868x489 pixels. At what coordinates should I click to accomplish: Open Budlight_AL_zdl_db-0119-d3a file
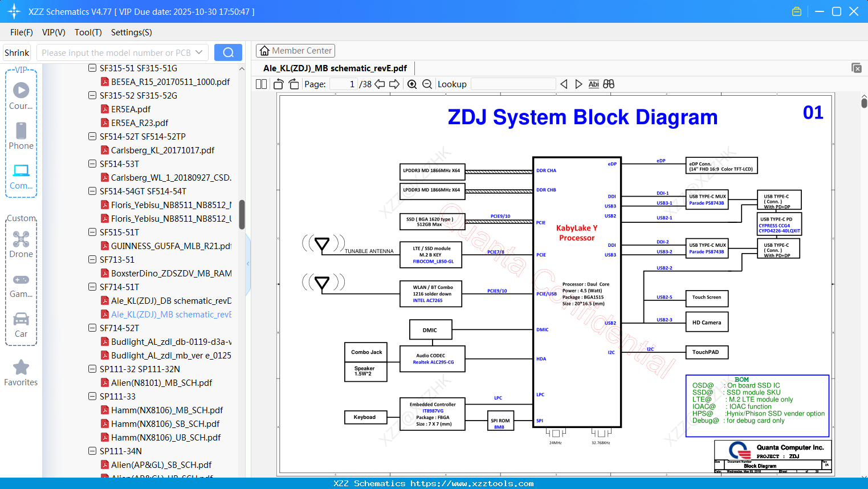[x=172, y=341]
